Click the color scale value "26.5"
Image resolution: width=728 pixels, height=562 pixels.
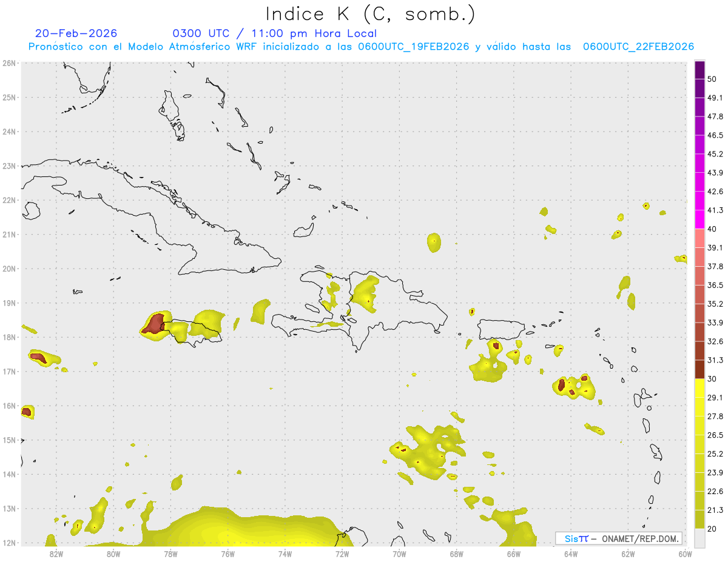click(715, 435)
